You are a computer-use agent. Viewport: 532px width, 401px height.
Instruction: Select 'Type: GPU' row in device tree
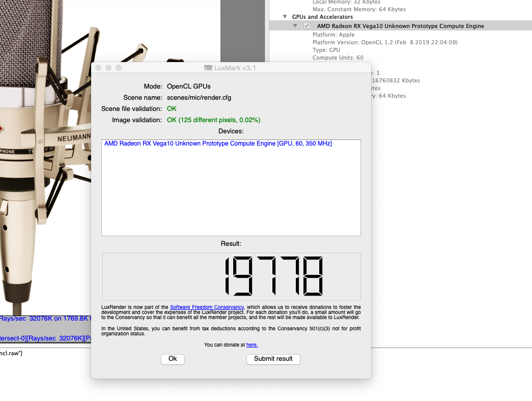click(326, 50)
